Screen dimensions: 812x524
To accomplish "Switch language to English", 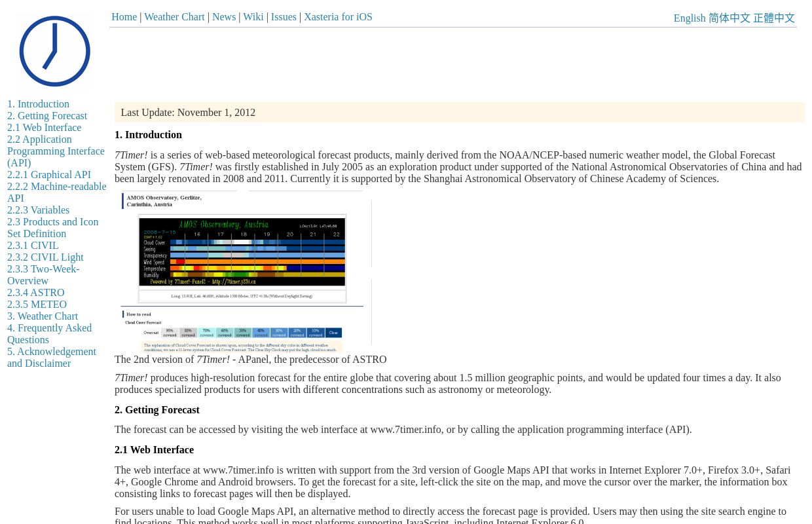I will coord(690,18).
